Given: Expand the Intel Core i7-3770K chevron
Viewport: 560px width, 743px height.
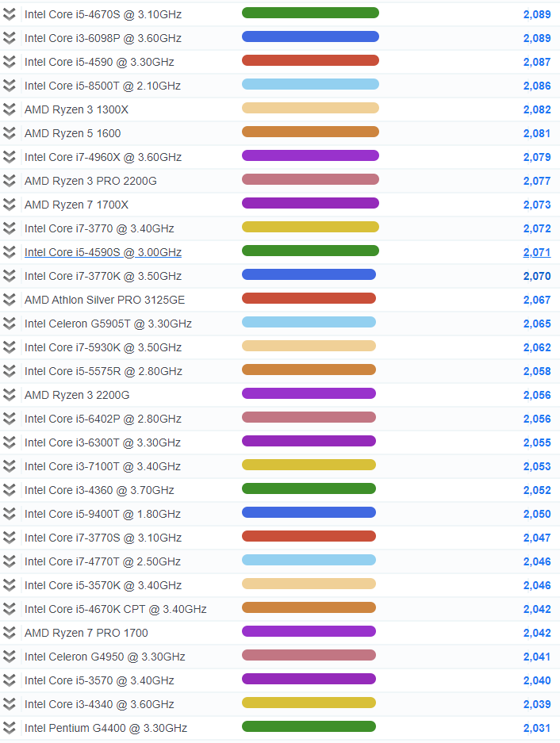Looking at the screenshot, I should [x=9, y=276].
